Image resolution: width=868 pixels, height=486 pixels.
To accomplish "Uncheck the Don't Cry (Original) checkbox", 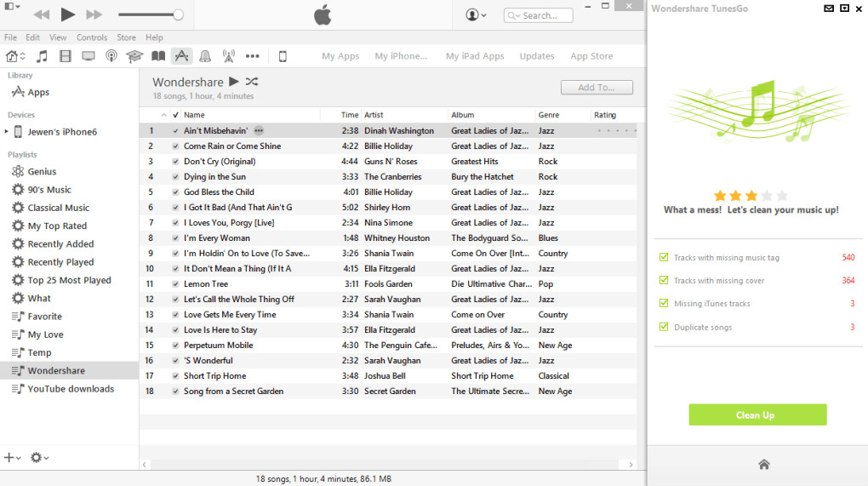I will pos(175,162).
